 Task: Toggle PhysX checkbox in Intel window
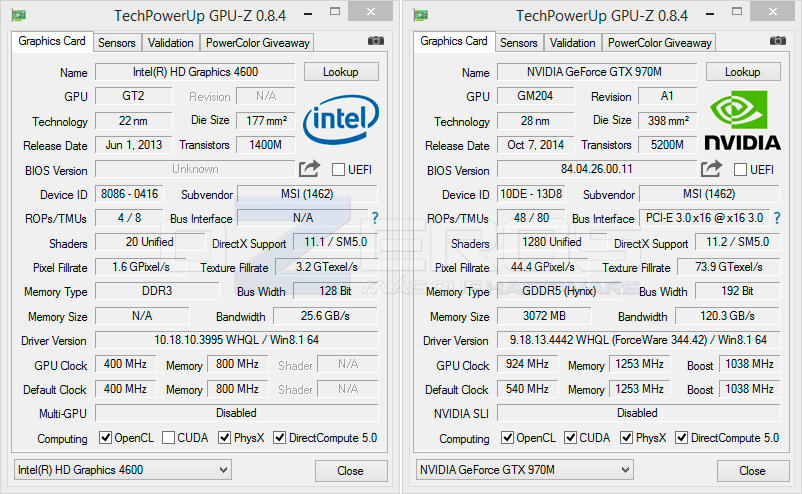[x=224, y=438]
